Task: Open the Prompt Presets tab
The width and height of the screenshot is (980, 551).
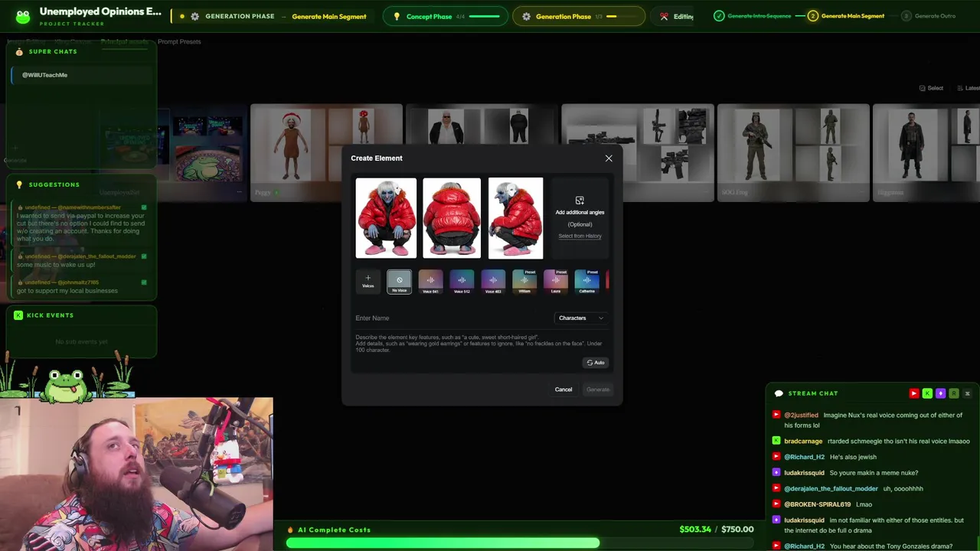Action: coord(179,41)
